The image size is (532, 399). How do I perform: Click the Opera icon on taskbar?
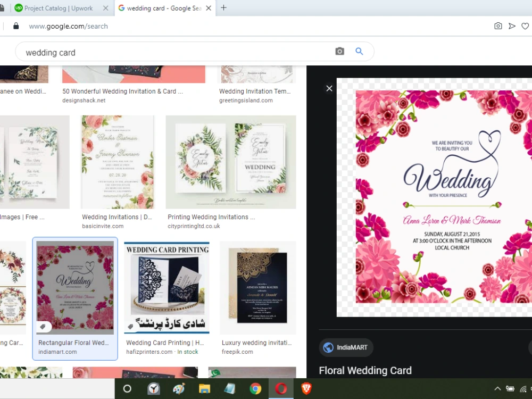[281, 388]
